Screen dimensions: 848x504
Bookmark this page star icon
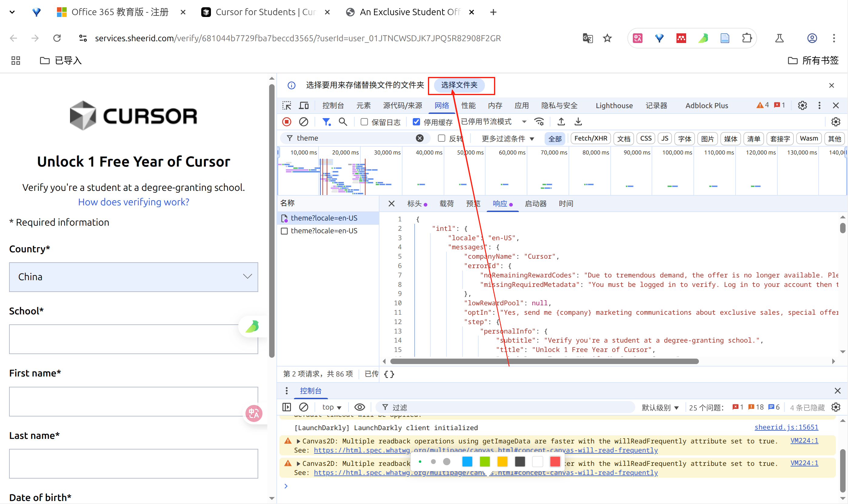pyautogui.click(x=607, y=38)
